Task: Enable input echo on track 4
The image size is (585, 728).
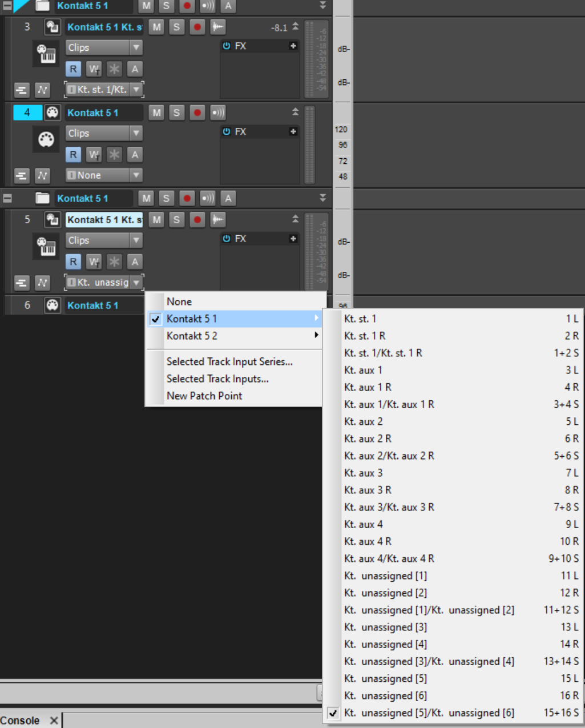Action: [x=217, y=112]
